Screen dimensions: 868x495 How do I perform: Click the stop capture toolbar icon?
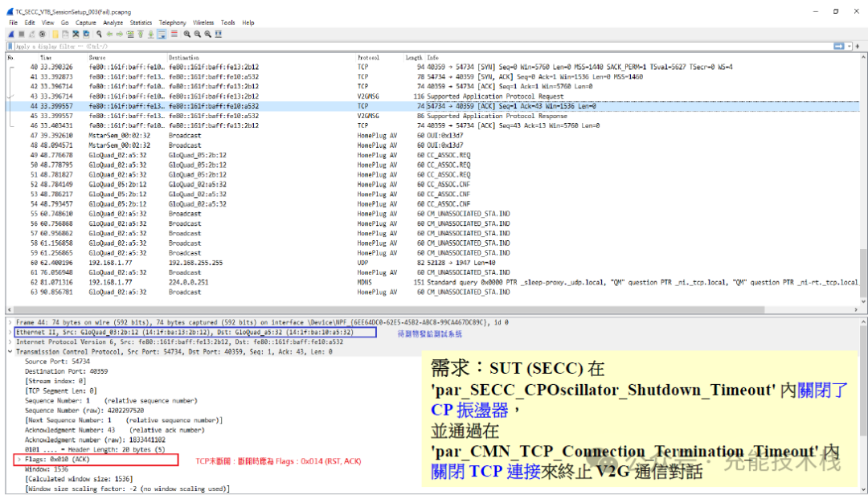coord(22,35)
